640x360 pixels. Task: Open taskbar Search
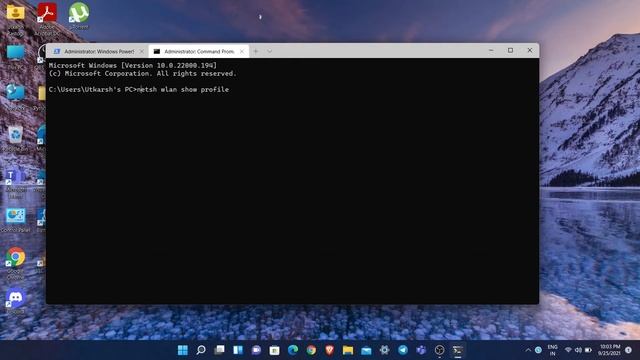click(201, 350)
